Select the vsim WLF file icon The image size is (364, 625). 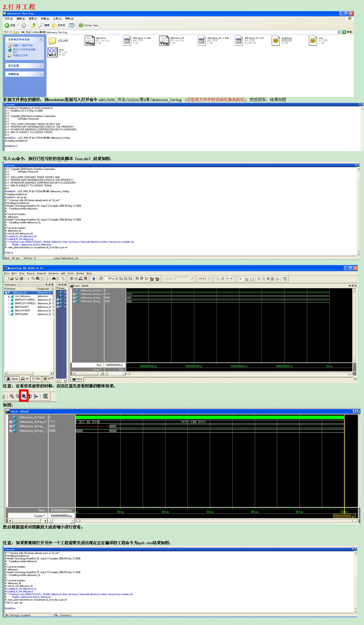point(52,52)
